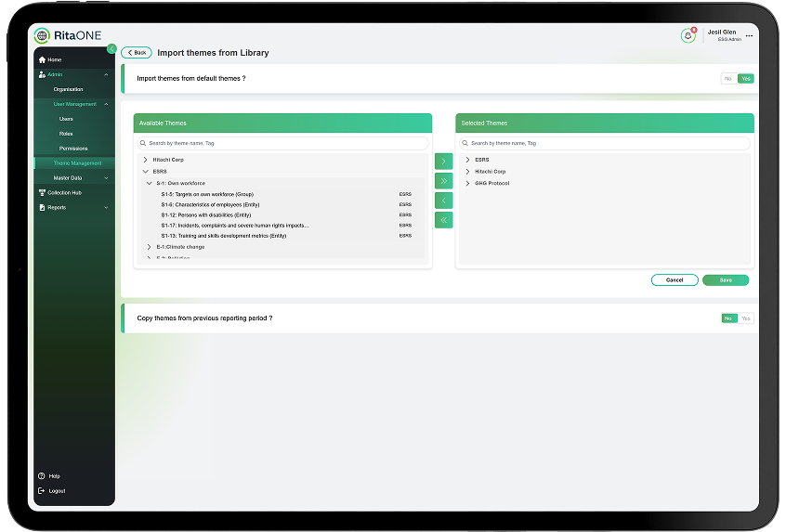Image resolution: width=786 pixels, height=532 pixels.
Task: Set copy previous period themes to Yes
Action: point(745,318)
